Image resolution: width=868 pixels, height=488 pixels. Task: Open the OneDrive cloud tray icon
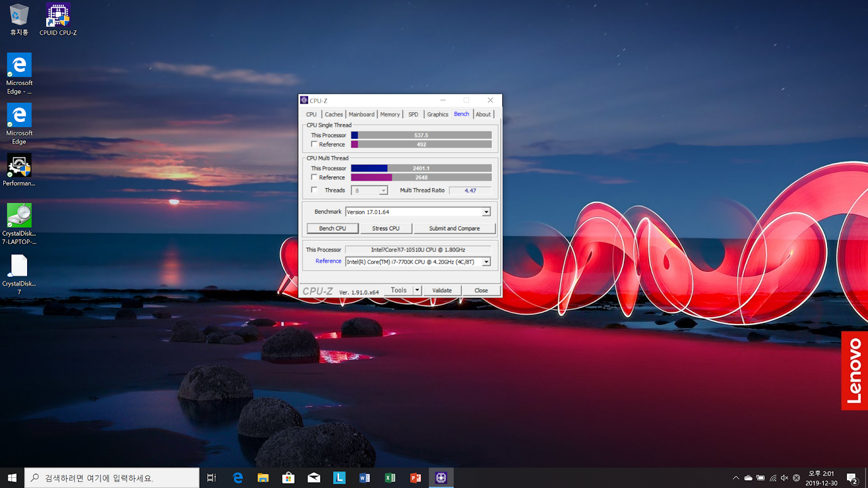748,478
